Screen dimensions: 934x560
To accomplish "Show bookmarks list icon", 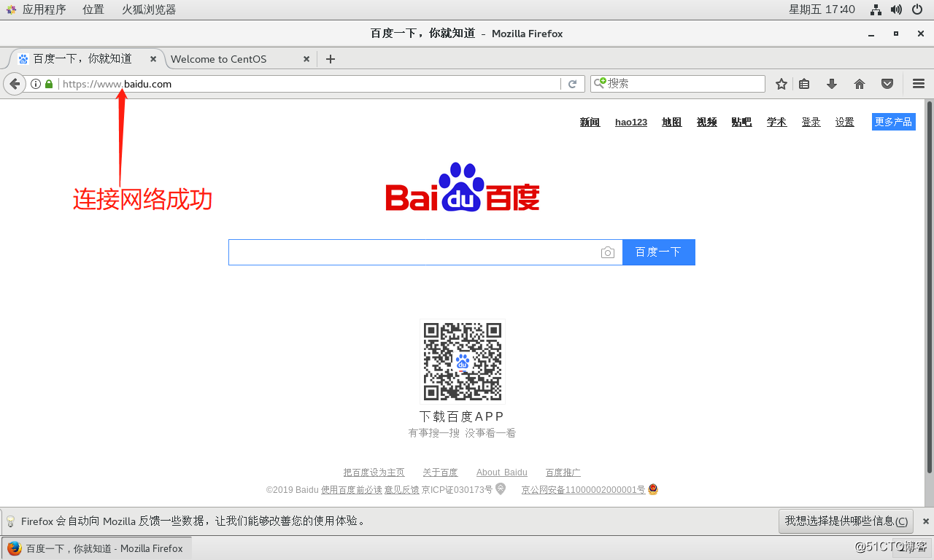I will coord(804,84).
